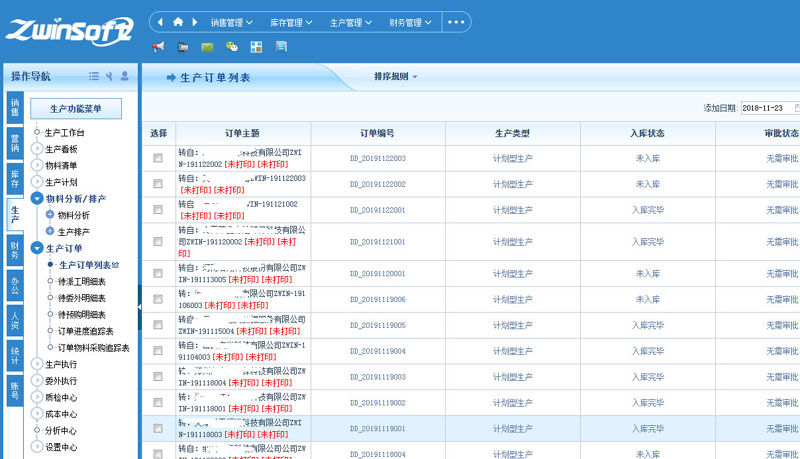
Task: Click the user profile icon in 操作导航
Action: [x=124, y=76]
